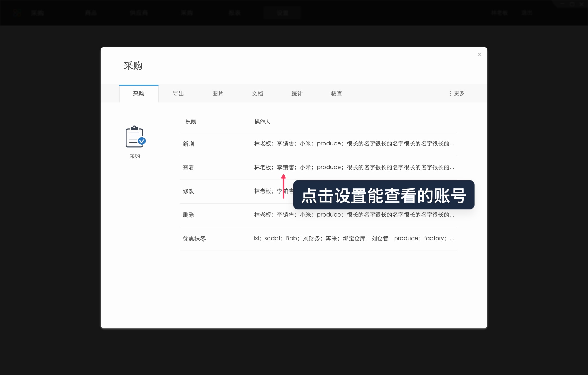This screenshot has height=375, width=588.
Task: Open the 更多 options via the ellipsis icon
Action: coord(456,93)
